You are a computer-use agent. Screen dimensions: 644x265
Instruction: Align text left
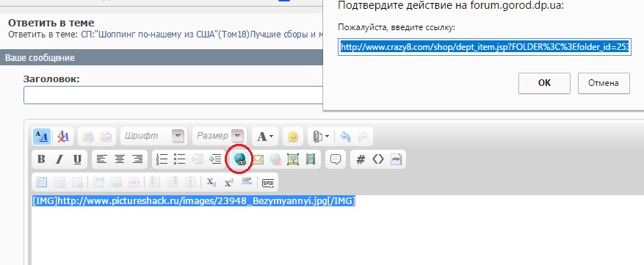pos(101,159)
